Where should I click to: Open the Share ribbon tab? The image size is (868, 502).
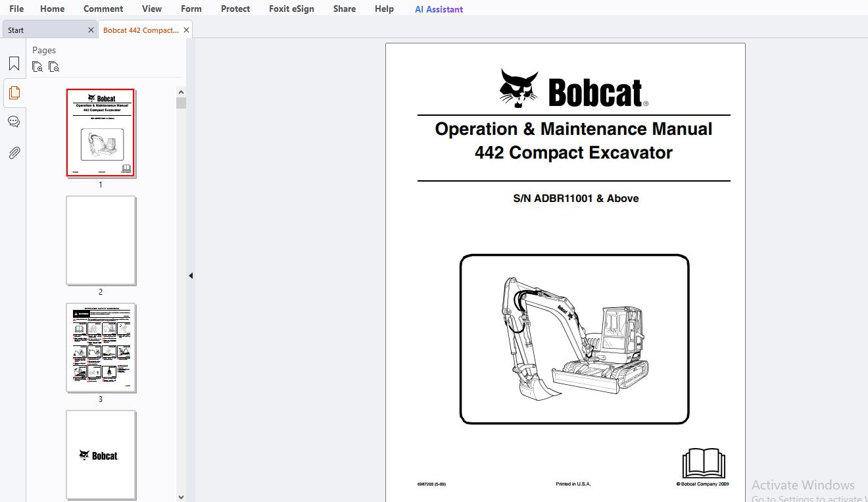pyautogui.click(x=345, y=9)
